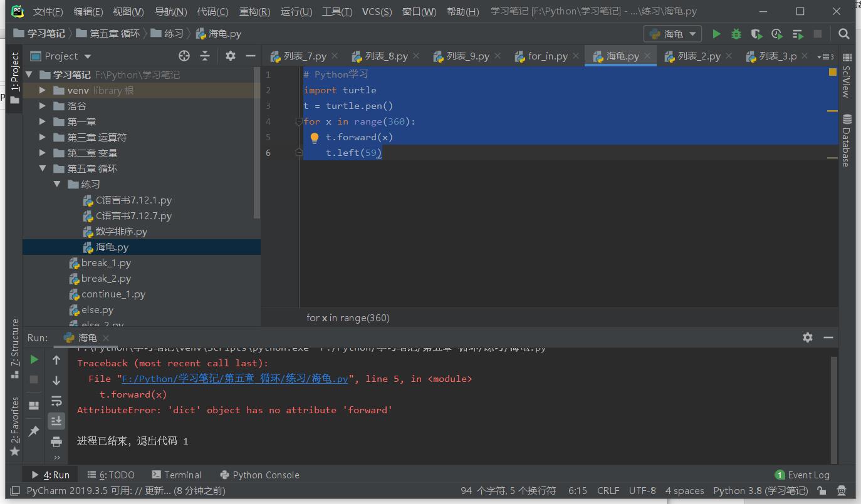Click the print icon in Run console
Viewport: 861px width, 504px height.
pos(56,442)
